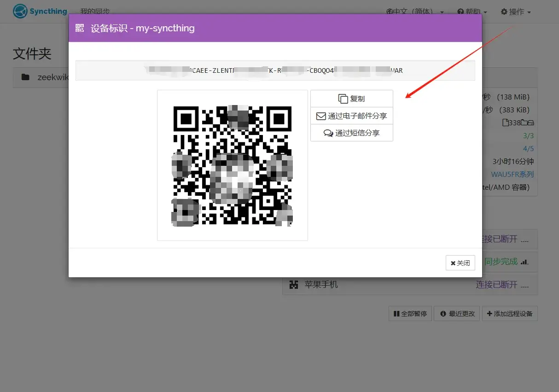Click the copy icon beside 复制
The width and height of the screenshot is (559, 392).
(x=343, y=99)
